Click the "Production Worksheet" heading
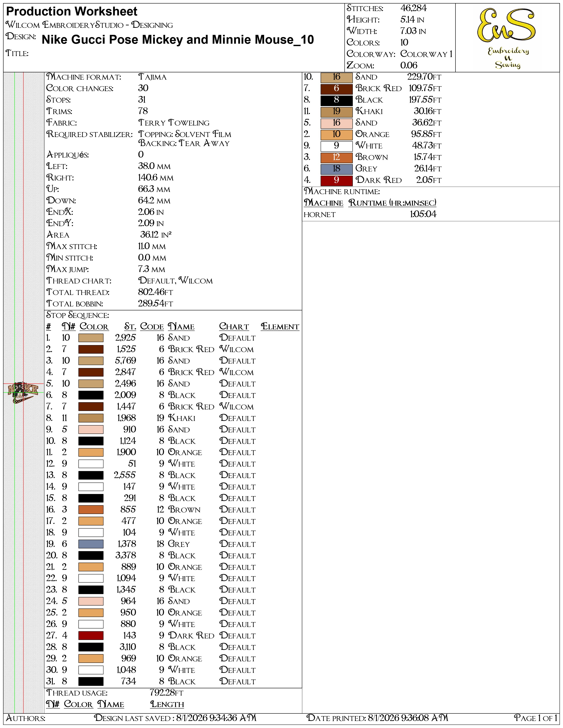Viewport: 563px width, 728px height. (x=72, y=12)
